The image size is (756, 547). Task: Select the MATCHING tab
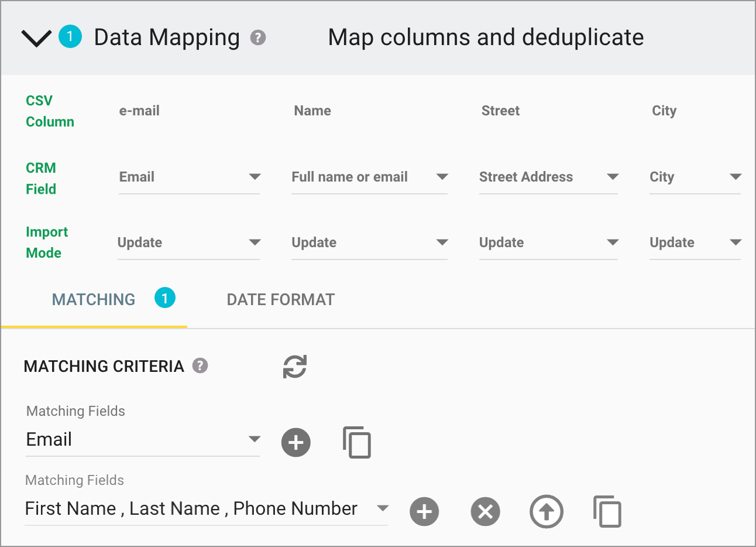(93, 299)
